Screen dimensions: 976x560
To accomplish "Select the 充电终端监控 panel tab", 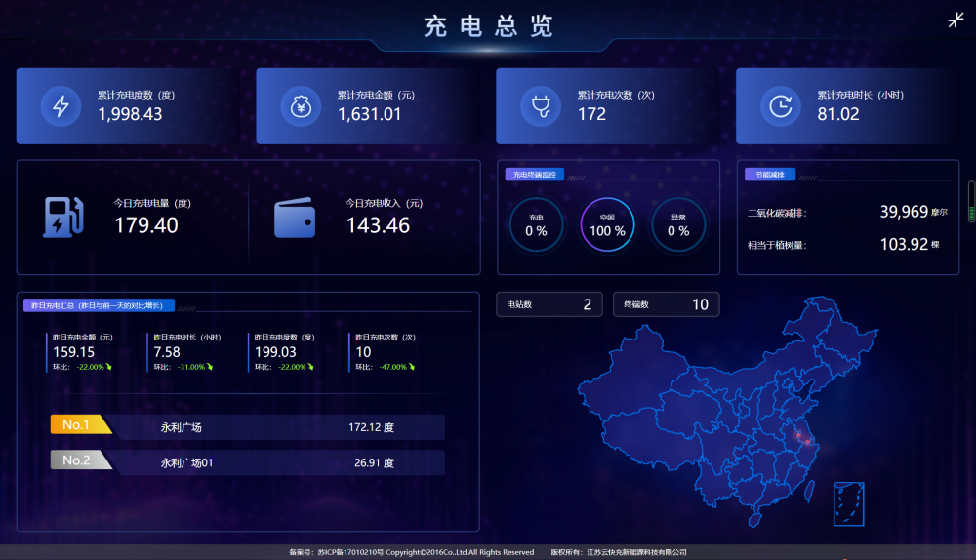I will point(535,175).
